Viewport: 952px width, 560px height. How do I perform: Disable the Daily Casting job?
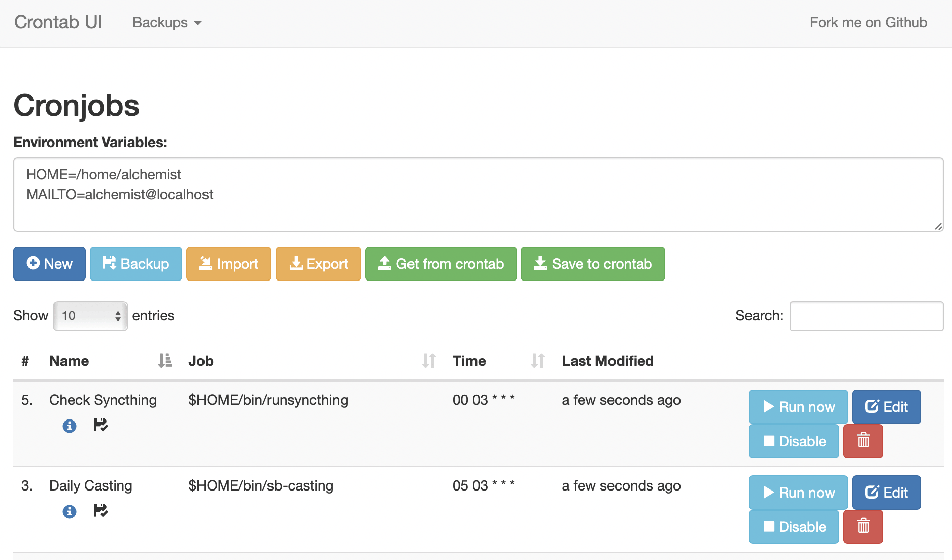794,526
